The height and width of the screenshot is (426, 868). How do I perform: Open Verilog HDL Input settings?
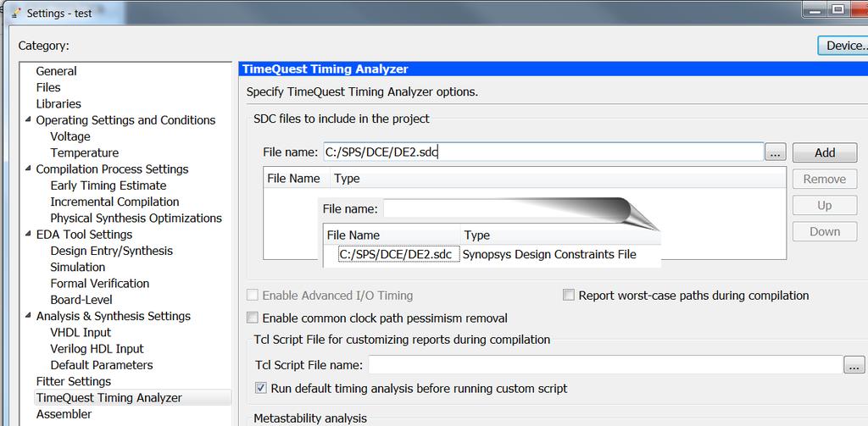[97, 349]
